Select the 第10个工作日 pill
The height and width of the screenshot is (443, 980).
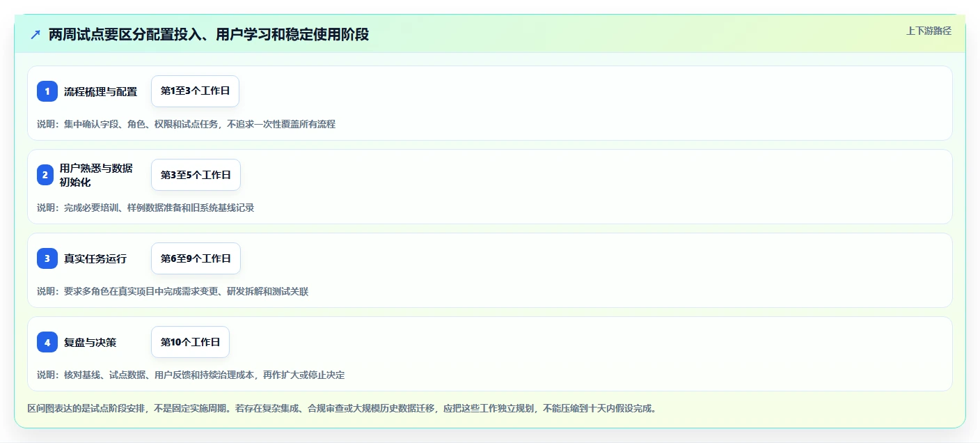point(190,342)
